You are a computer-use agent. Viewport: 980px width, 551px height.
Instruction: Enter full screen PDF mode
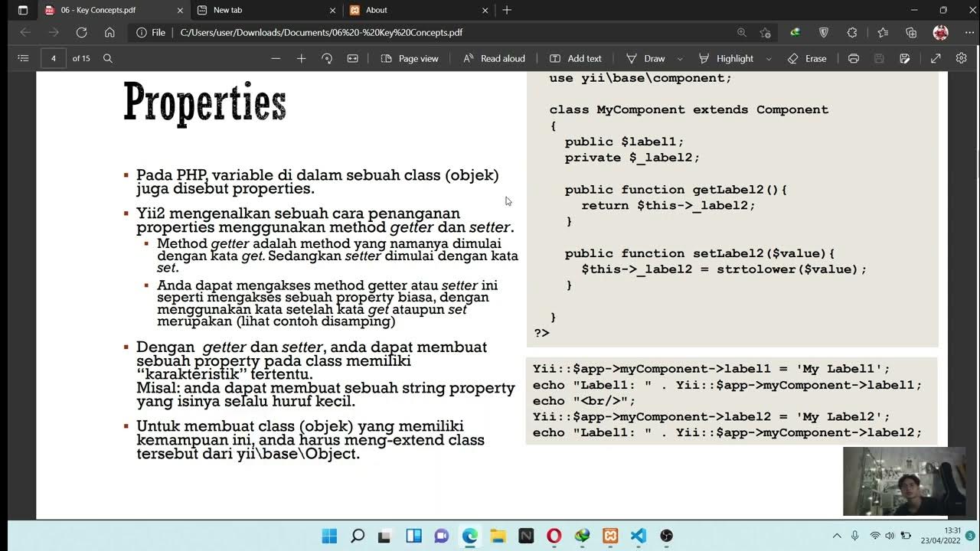936,58
